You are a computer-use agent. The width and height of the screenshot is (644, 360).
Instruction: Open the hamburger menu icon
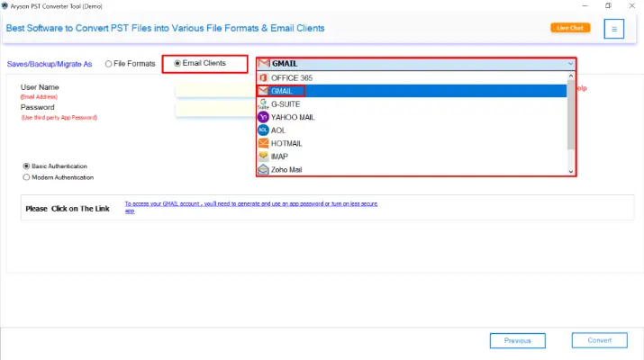614,29
